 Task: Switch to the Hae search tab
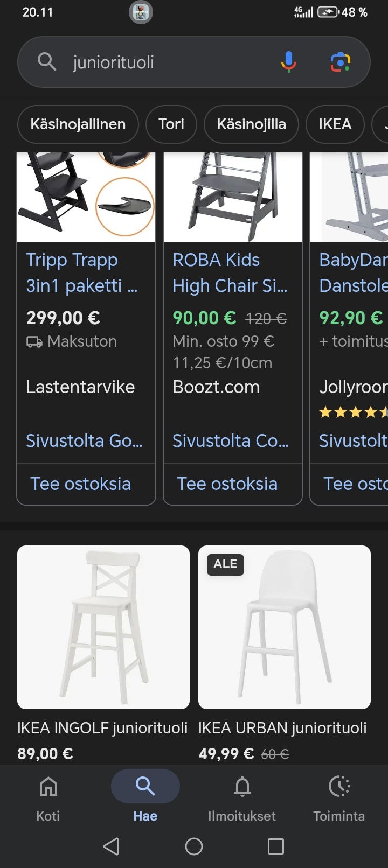[x=145, y=797]
